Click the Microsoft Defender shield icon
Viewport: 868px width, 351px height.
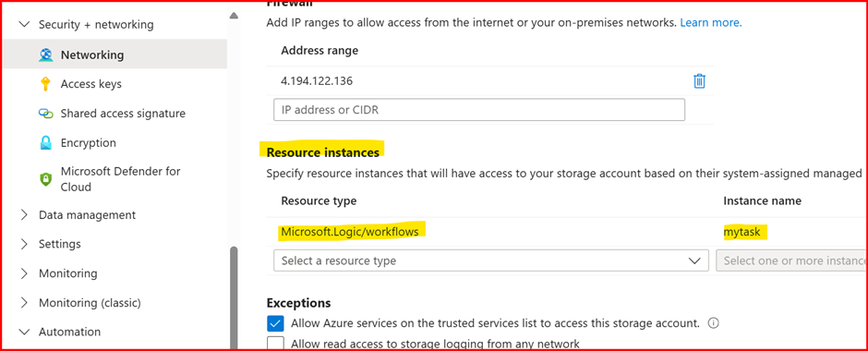pyautogui.click(x=46, y=179)
